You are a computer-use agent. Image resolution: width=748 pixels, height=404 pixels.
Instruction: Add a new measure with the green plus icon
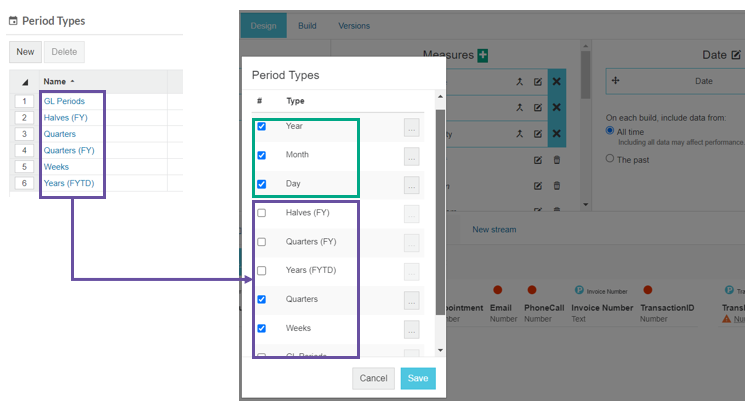pyautogui.click(x=483, y=56)
